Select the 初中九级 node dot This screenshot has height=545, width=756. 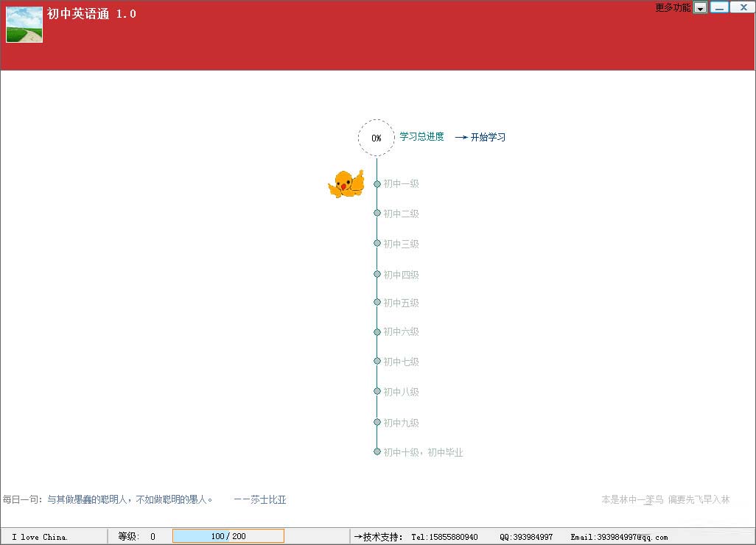click(377, 422)
